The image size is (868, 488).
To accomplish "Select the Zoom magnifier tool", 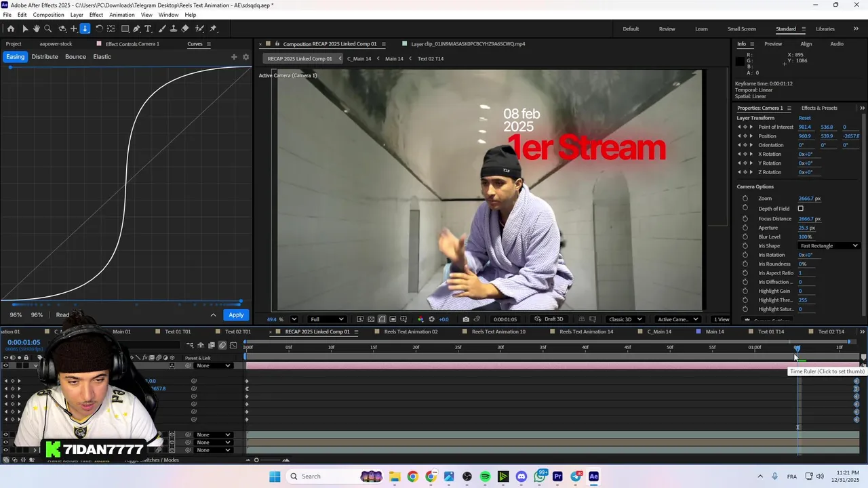I will (48, 28).
